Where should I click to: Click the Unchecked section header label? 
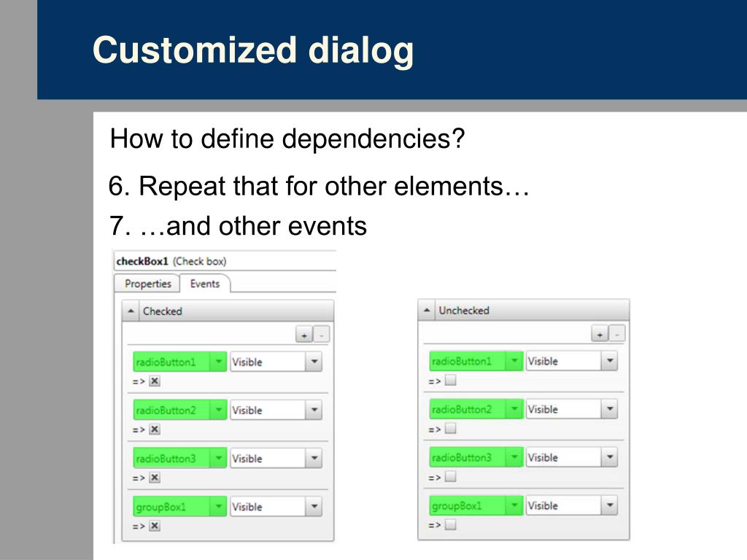(464, 311)
